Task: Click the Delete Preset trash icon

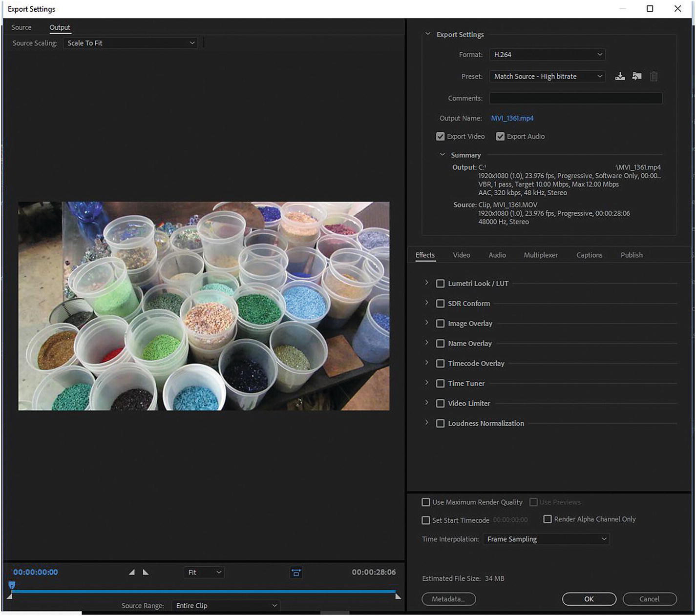Action: (x=654, y=77)
